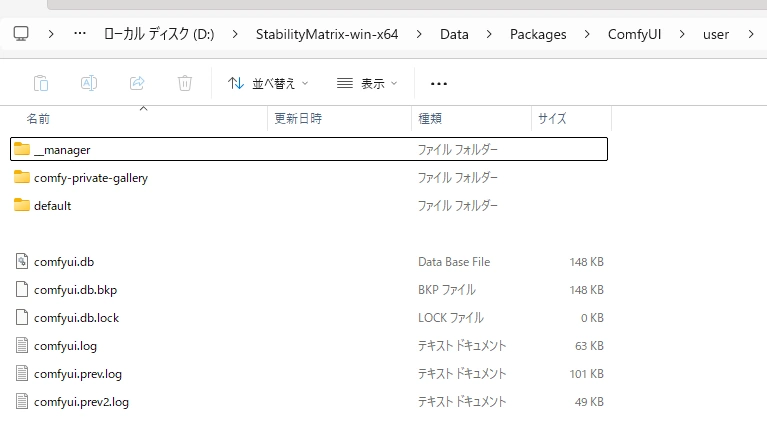This screenshot has height=424, width=767.
Task: Open the 表示 view dropdown
Action: point(367,84)
